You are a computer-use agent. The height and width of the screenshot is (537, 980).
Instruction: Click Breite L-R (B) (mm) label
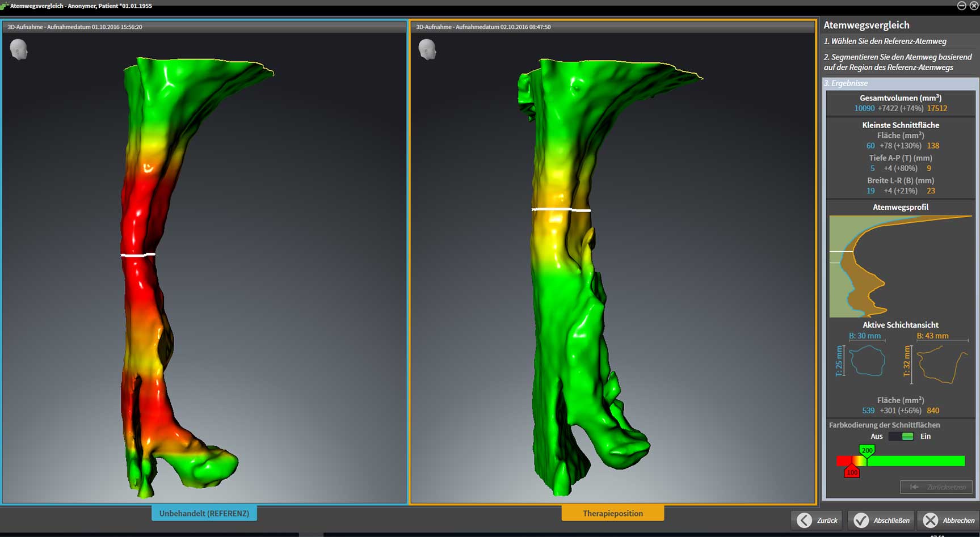901,180
